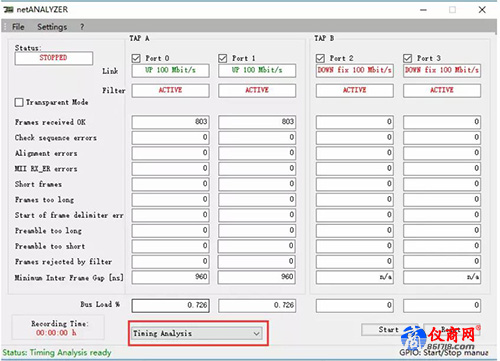
Task: Open the Settings menu
Action: pos(52,27)
